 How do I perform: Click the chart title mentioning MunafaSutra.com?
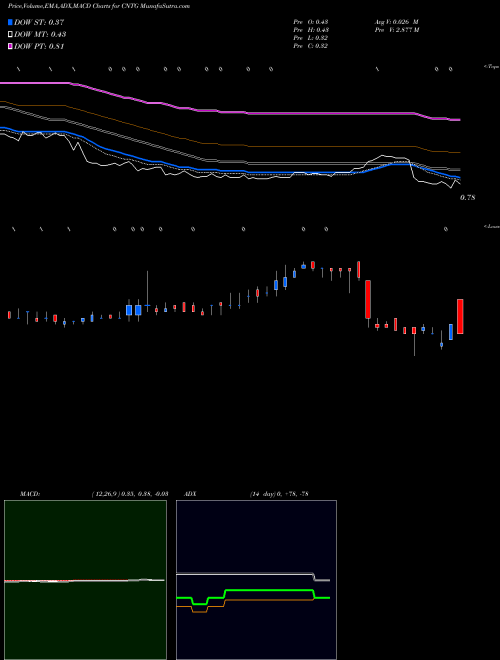click(x=98, y=6)
